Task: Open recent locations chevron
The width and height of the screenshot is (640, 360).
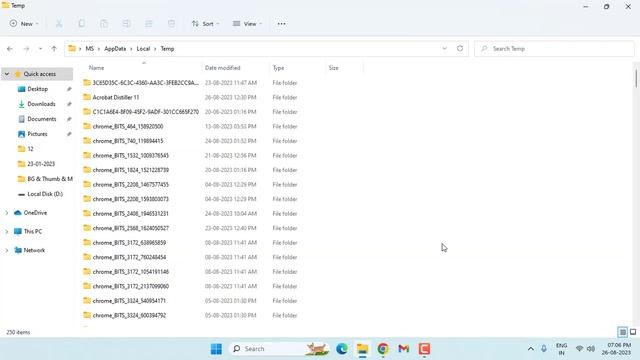Action: tap(40, 49)
